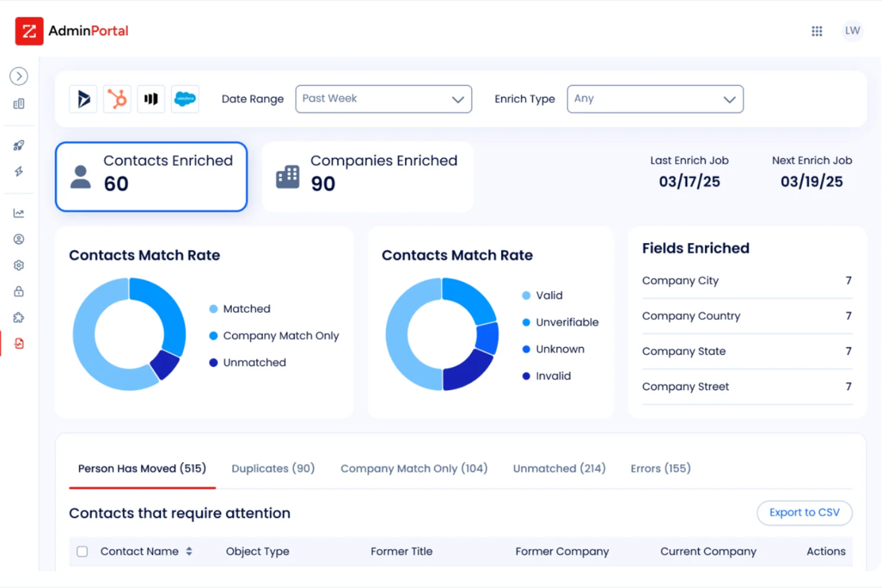The width and height of the screenshot is (882, 588).
Task: Expand the sidebar with the chevron arrow
Action: tap(18, 76)
